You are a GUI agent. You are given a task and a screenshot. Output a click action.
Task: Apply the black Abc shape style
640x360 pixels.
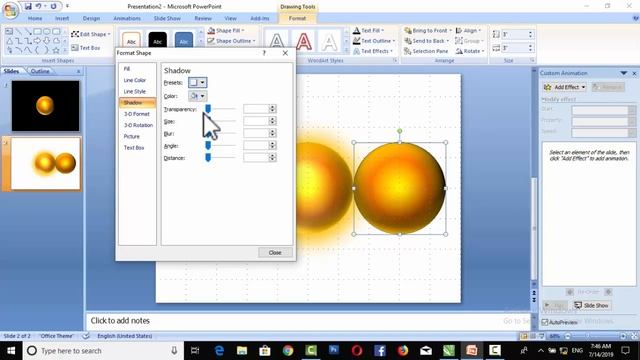[158, 40]
